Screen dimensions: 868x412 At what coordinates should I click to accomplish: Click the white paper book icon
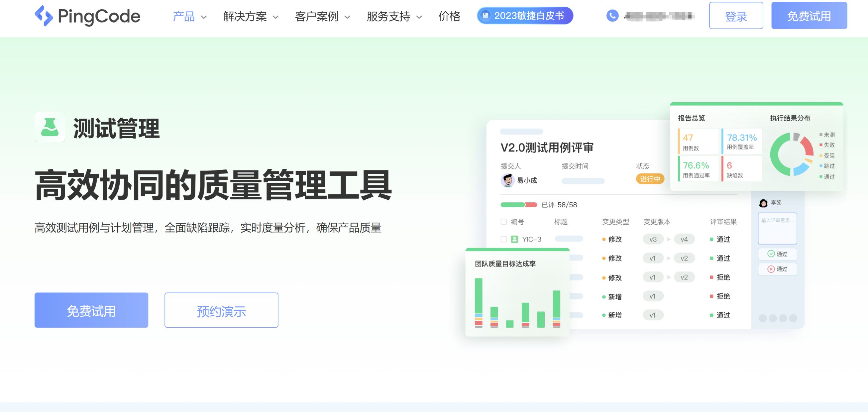(485, 16)
